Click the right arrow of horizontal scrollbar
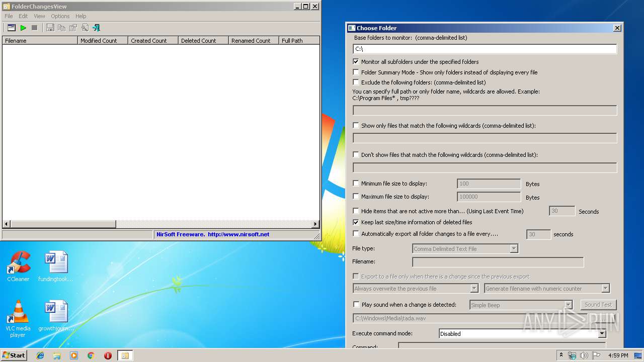Viewport: 644px width, 362px height. pos(315,224)
